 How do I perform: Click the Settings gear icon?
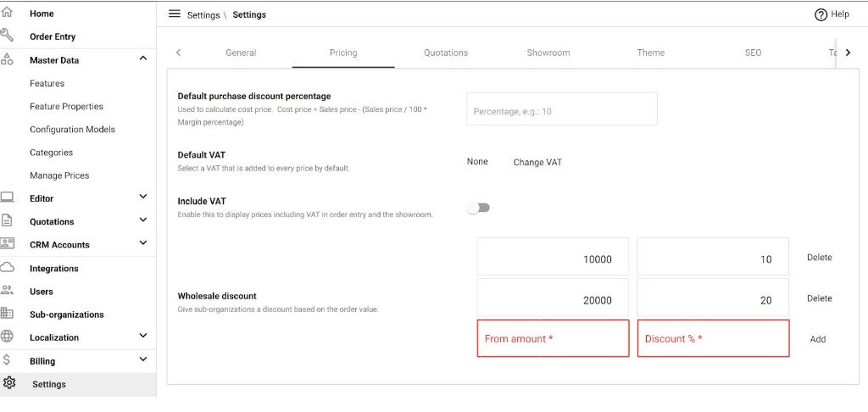(8, 383)
